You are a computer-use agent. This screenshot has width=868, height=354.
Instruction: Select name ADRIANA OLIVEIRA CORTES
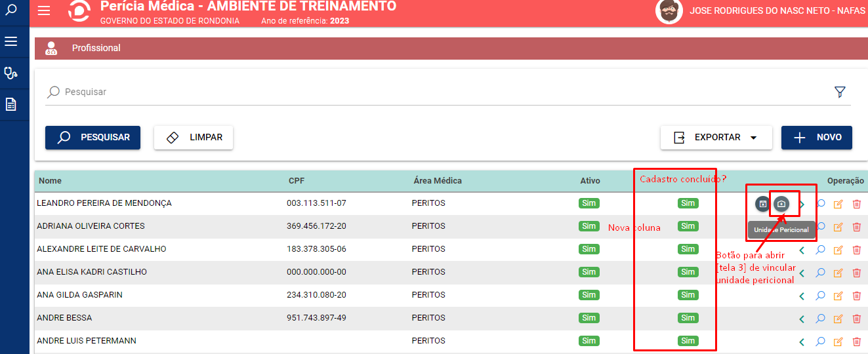91,226
